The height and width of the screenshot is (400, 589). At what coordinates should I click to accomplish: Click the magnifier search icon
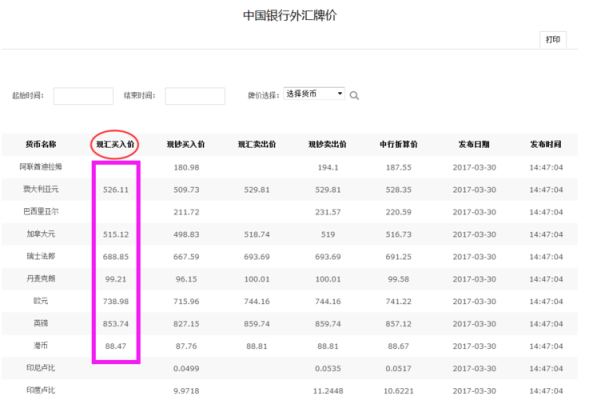pyautogui.click(x=354, y=96)
